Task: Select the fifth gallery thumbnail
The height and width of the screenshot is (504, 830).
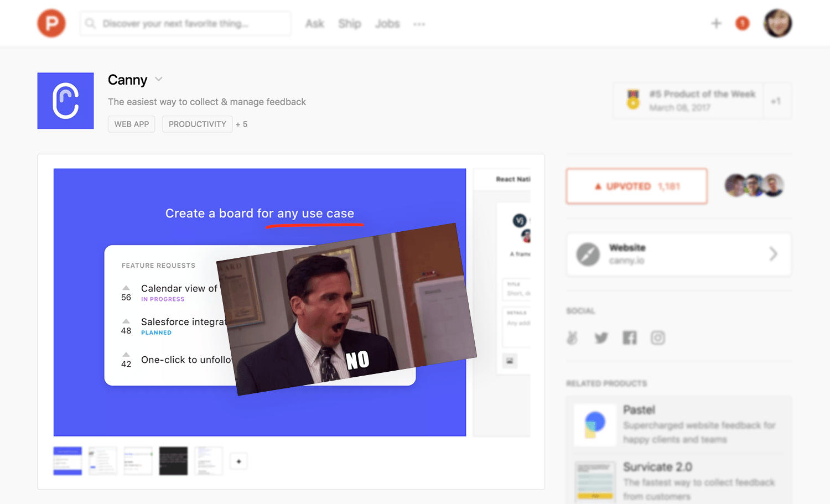Action: pyautogui.click(x=209, y=461)
